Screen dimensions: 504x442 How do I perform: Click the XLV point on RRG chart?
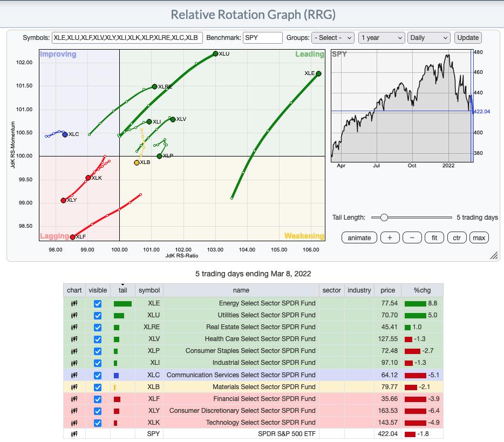[x=173, y=120]
